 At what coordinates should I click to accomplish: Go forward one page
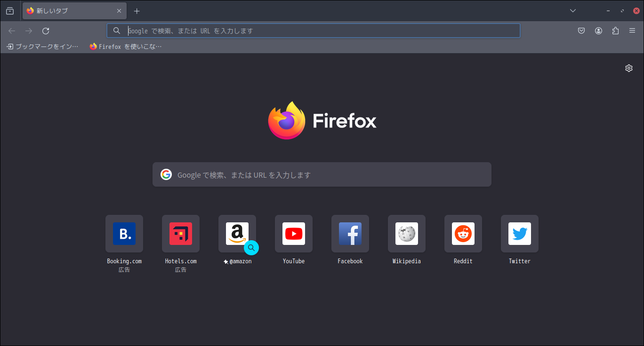(x=29, y=31)
